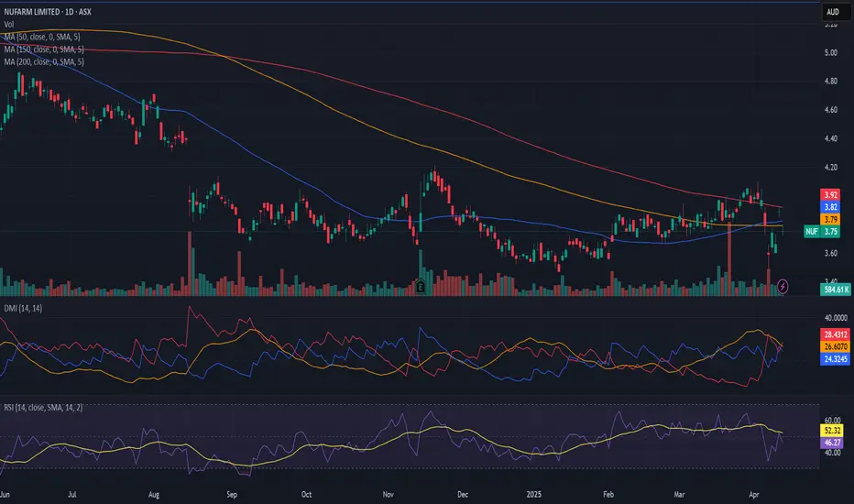This screenshot has width=854, height=504.
Task: Click the Apr label on time axis
Action: (x=754, y=495)
